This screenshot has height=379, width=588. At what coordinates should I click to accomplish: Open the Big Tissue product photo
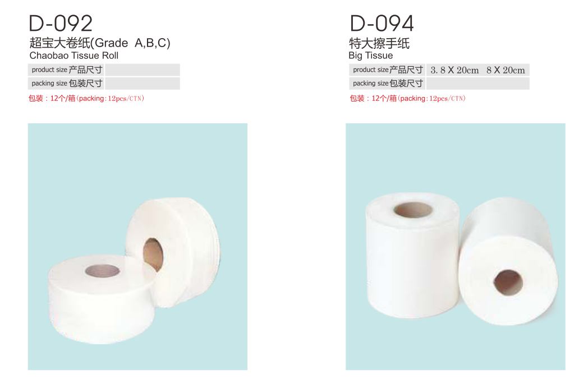point(456,247)
